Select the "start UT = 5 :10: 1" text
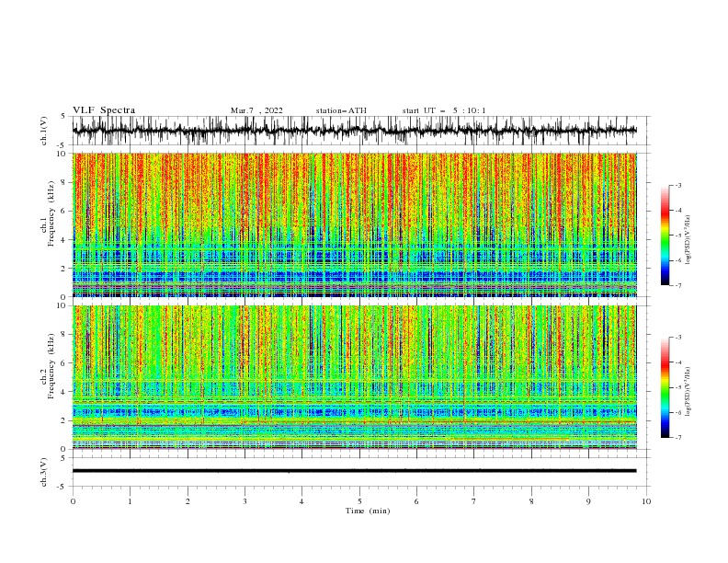 click(x=444, y=110)
